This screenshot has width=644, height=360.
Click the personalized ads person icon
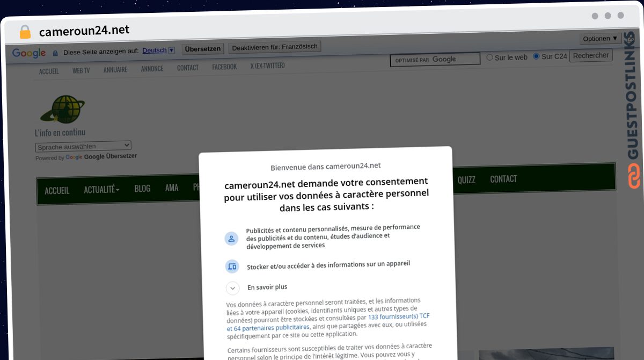click(231, 239)
